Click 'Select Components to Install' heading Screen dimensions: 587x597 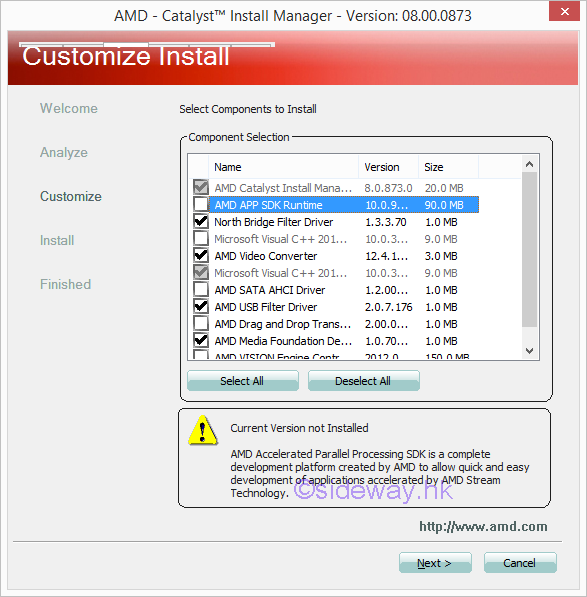click(x=248, y=109)
